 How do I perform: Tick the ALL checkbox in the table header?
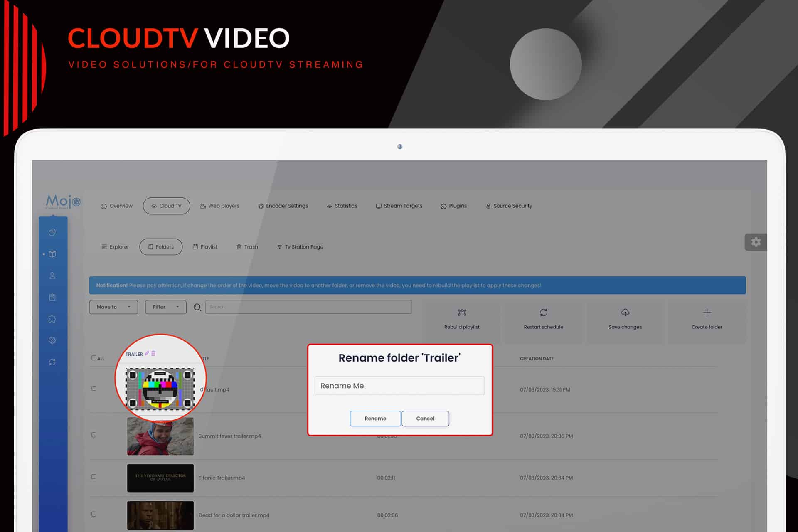coord(94,358)
